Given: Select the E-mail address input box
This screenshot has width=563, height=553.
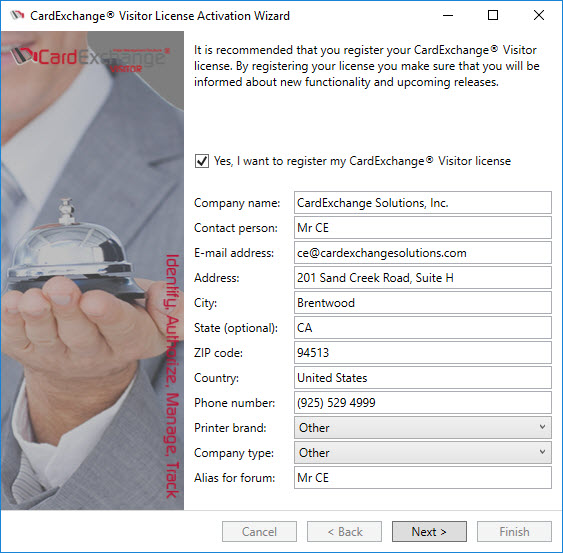Looking at the screenshot, I should pos(423,253).
